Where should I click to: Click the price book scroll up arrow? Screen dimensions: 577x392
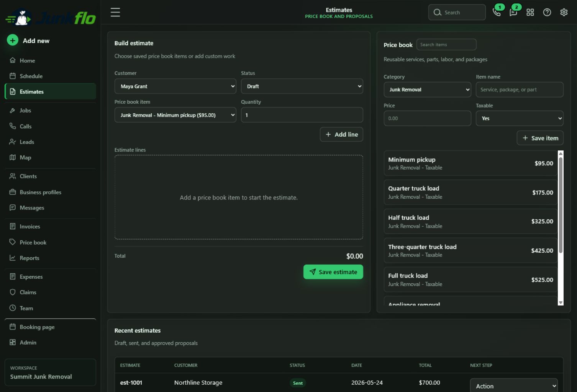click(x=561, y=154)
